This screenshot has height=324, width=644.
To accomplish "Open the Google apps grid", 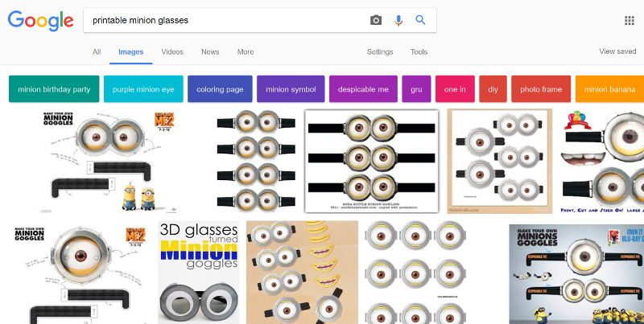I will (630, 21).
